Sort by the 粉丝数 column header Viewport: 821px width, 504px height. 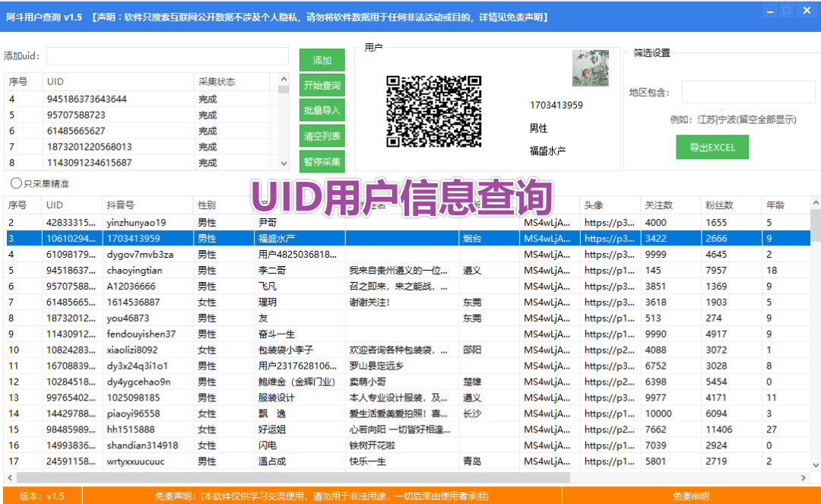tap(731, 205)
